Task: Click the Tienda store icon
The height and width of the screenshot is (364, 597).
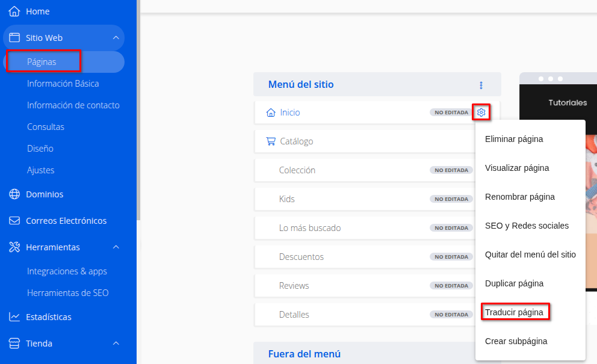Action: click(x=14, y=344)
